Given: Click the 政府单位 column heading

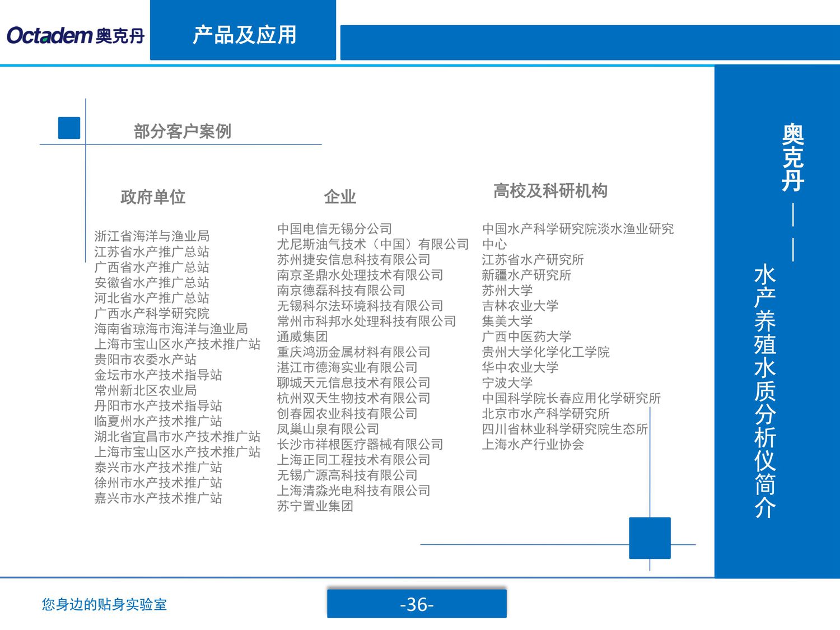Looking at the screenshot, I should [153, 197].
